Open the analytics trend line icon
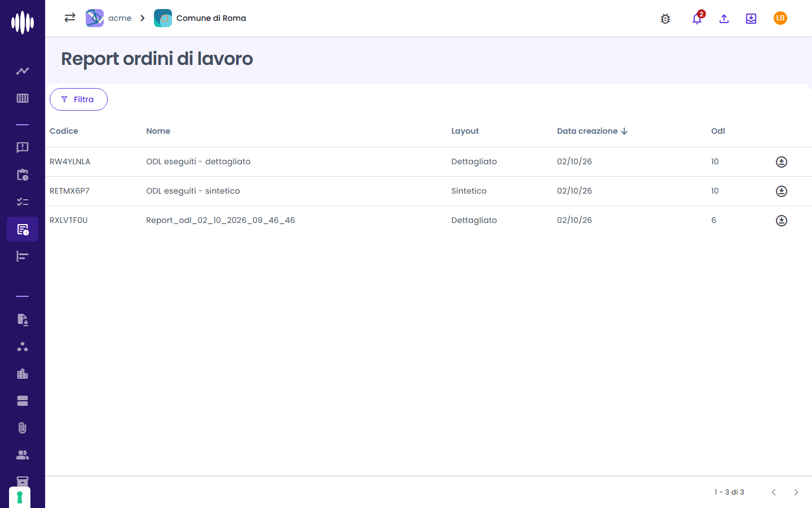The width and height of the screenshot is (812, 508). click(23, 71)
